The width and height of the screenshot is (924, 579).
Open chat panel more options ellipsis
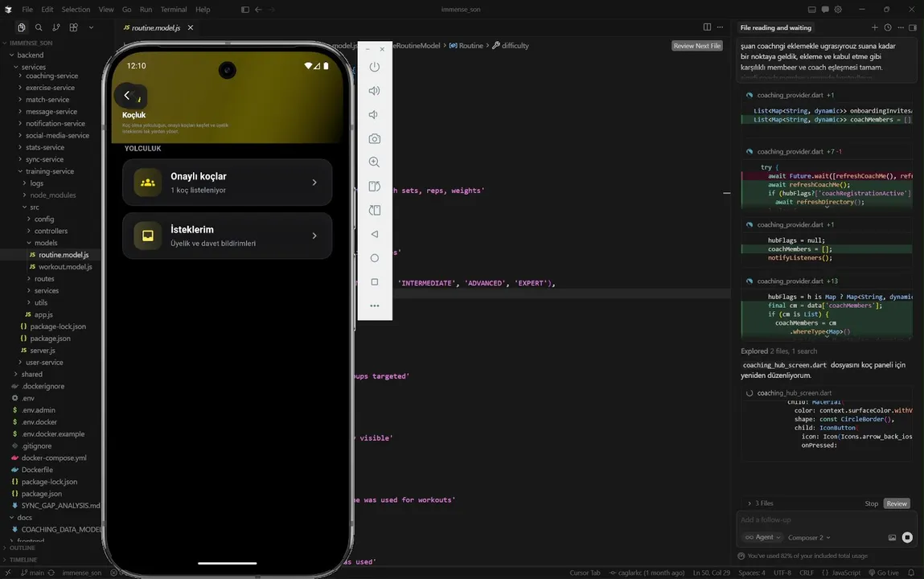901,27
